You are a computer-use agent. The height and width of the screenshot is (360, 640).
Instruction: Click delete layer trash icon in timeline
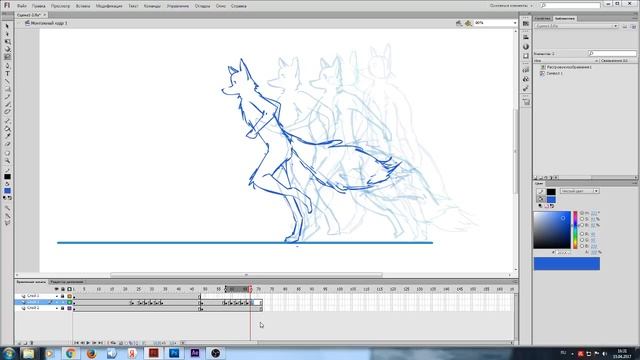(x=32, y=343)
